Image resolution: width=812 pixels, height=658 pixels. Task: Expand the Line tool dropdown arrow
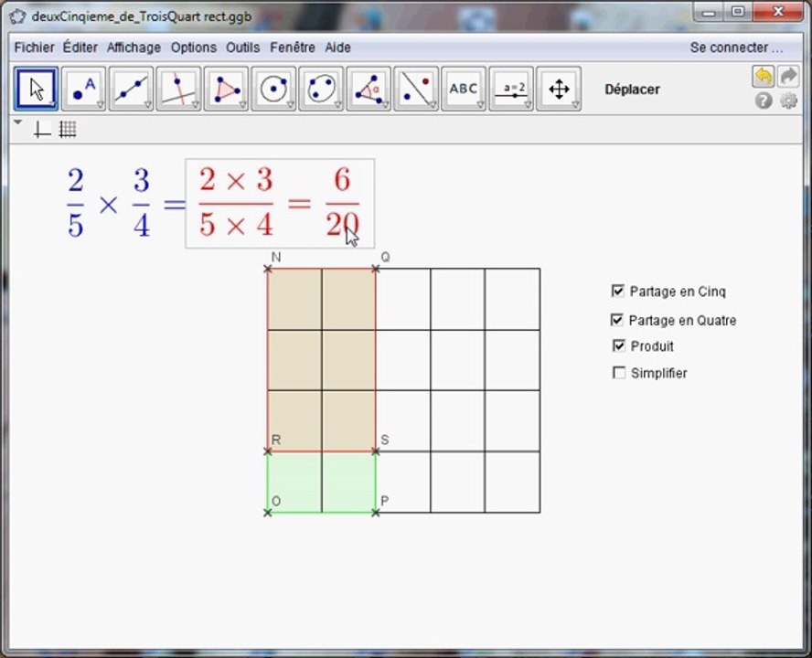[148, 105]
